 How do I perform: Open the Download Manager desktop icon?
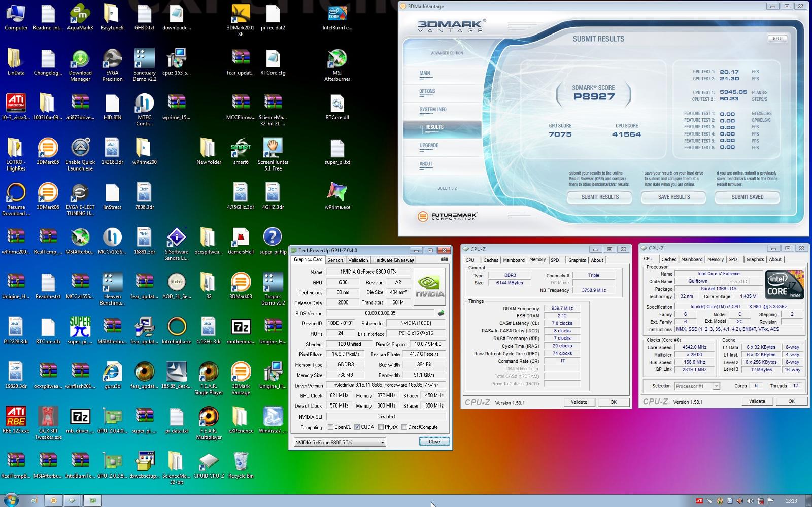pyautogui.click(x=80, y=65)
